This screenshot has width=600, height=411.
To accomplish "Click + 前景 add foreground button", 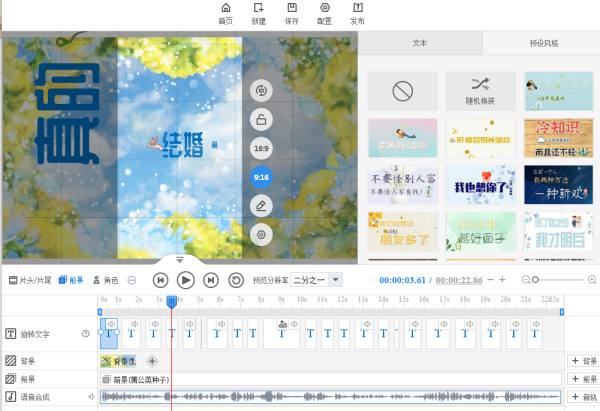I will (x=584, y=379).
